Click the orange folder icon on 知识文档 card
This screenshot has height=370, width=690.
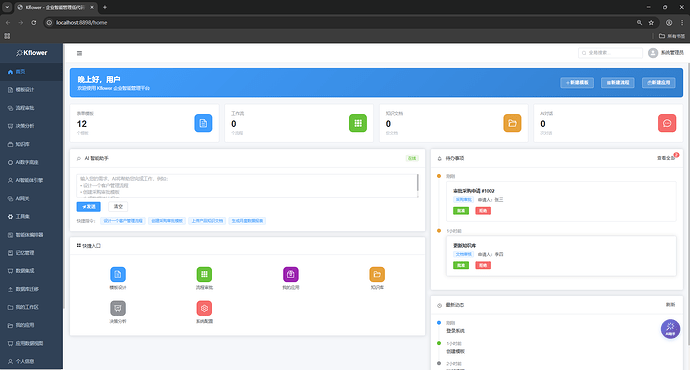[x=512, y=123]
